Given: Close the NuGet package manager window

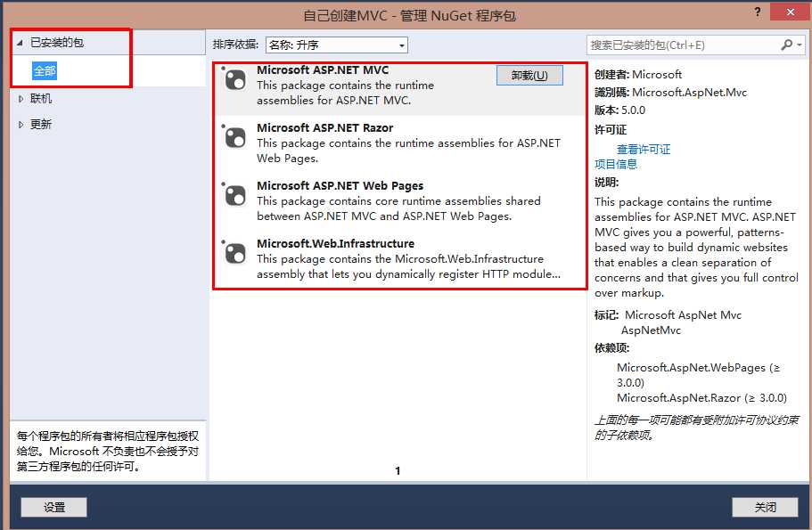Looking at the screenshot, I should (x=790, y=12).
